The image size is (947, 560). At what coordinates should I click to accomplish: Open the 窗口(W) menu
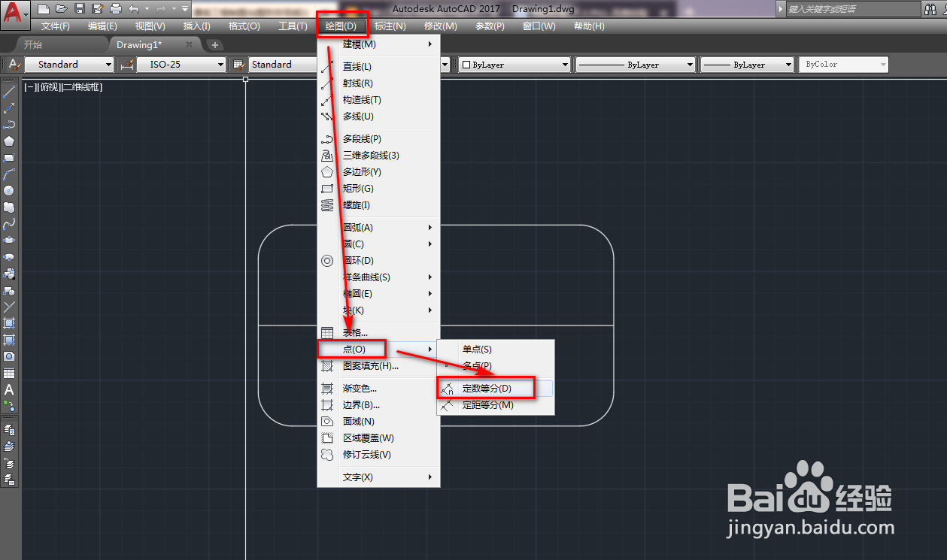(539, 26)
